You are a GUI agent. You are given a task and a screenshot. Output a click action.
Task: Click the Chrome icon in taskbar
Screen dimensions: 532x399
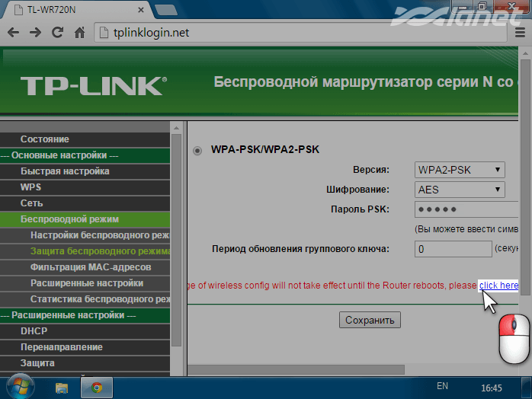[x=97, y=366]
